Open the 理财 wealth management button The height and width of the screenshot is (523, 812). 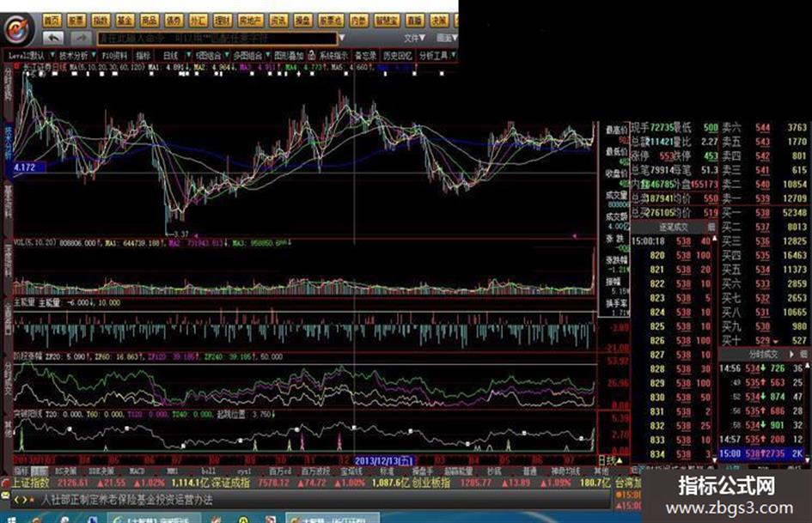coord(223,21)
